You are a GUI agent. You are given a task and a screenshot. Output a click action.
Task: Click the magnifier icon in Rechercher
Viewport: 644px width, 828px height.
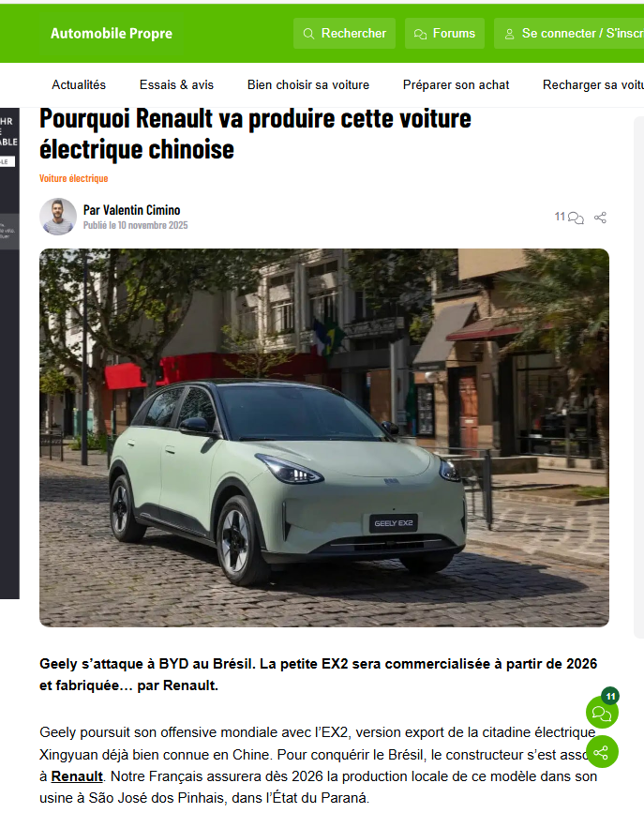308,34
